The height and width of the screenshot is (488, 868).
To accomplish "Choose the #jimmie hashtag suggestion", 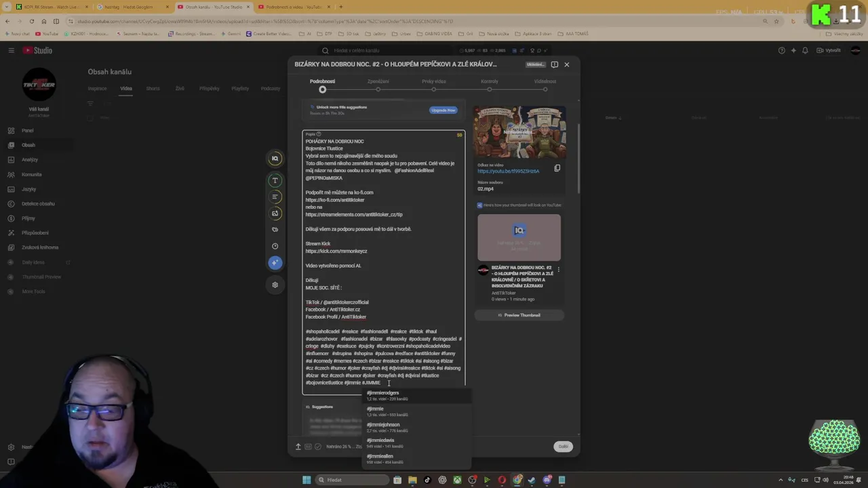I will click(x=416, y=411).
